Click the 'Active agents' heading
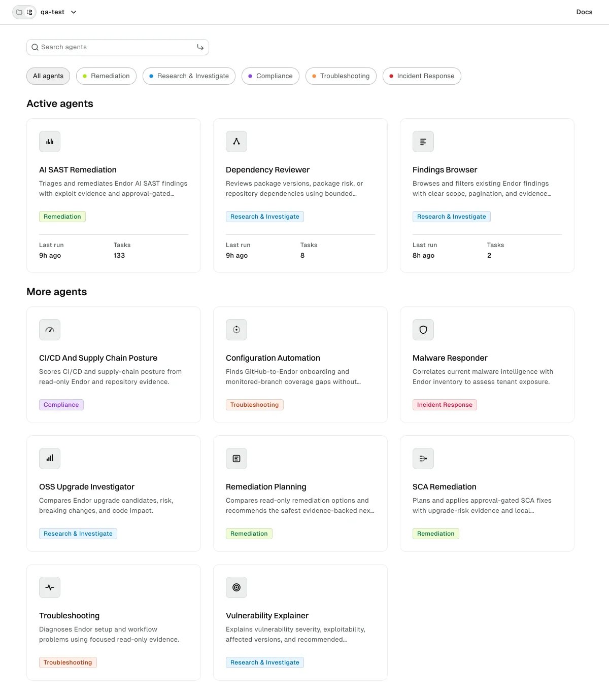609x700 pixels. [x=60, y=103]
